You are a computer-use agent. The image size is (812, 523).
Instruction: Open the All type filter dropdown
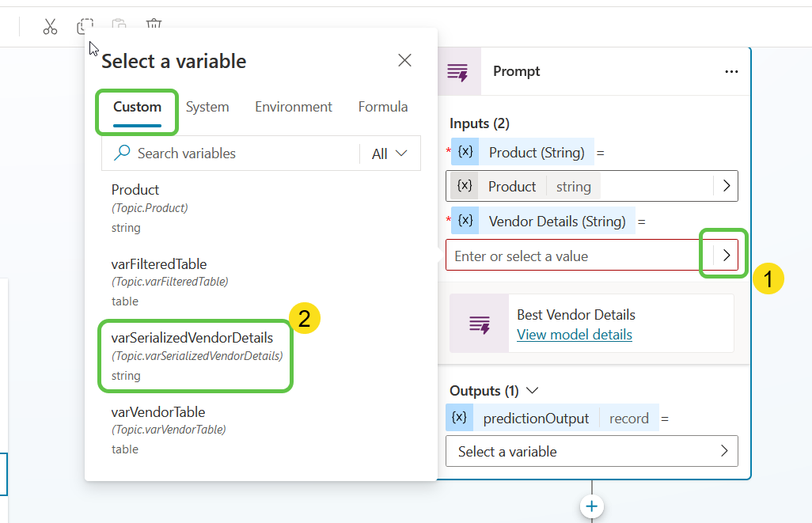pyautogui.click(x=389, y=153)
